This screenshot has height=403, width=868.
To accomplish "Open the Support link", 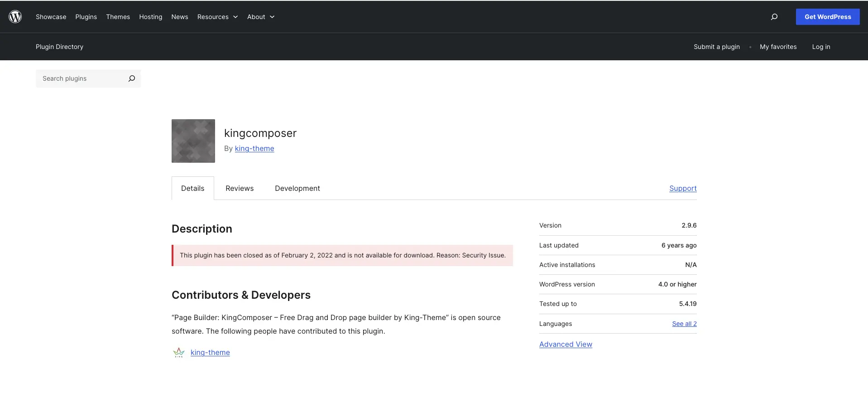I will tap(683, 188).
